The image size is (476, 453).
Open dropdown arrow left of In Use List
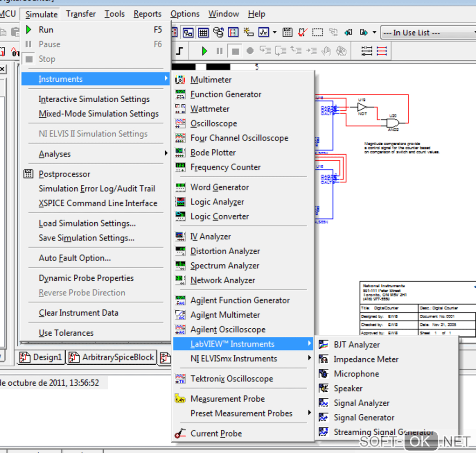(374, 32)
